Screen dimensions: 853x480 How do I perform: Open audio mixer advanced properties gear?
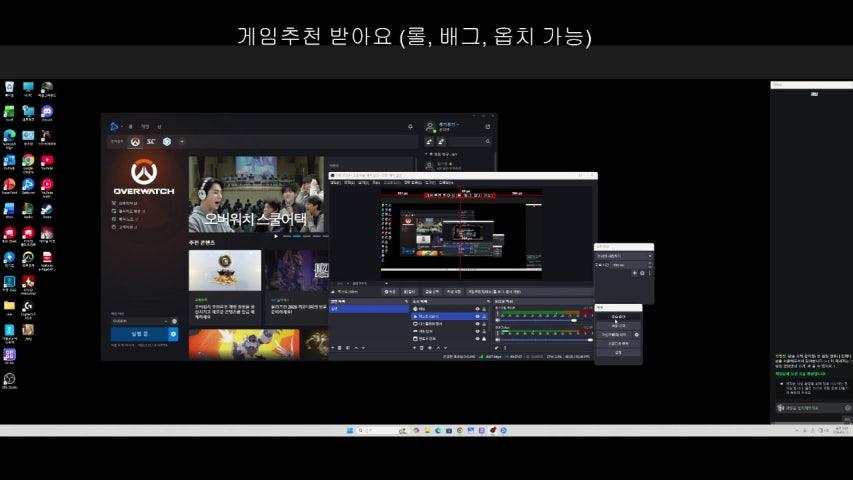tap(497, 348)
